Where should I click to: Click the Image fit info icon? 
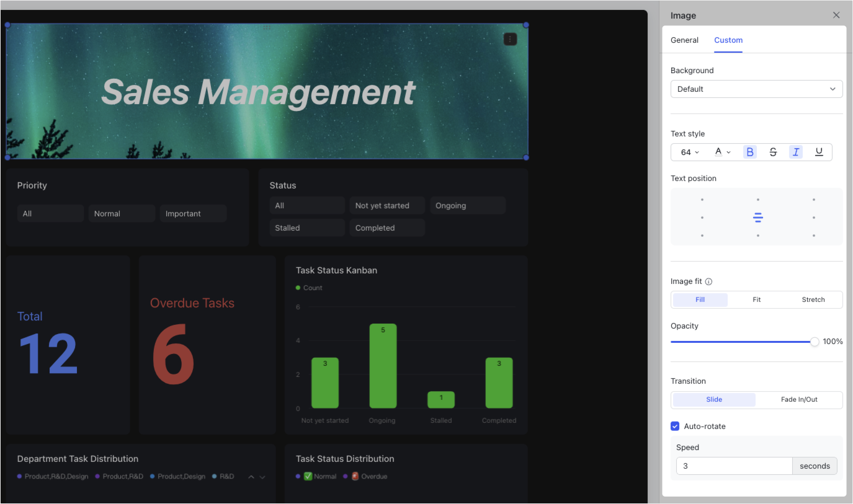click(x=709, y=281)
